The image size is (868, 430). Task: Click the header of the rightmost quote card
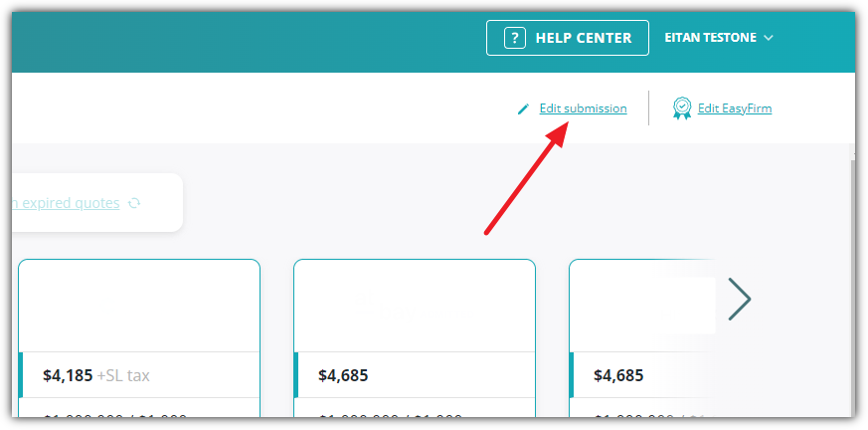pyautogui.click(x=642, y=306)
